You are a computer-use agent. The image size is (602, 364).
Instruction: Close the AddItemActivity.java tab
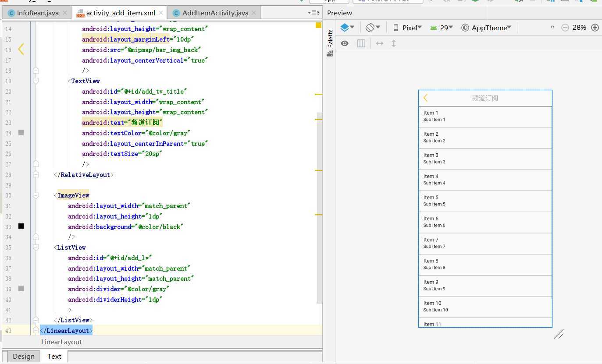tap(255, 13)
